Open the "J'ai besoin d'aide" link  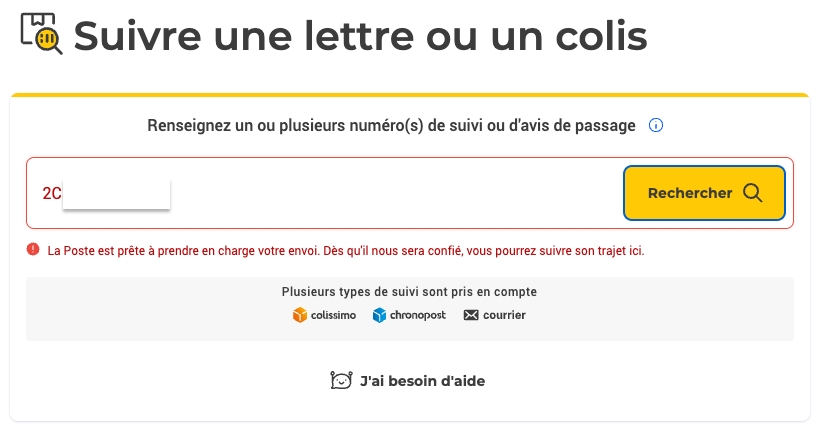422,381
